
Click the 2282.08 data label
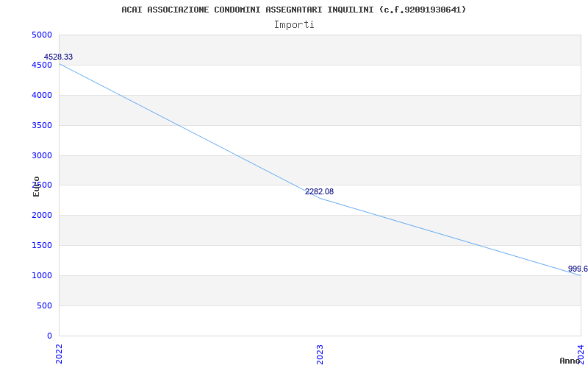319,191
